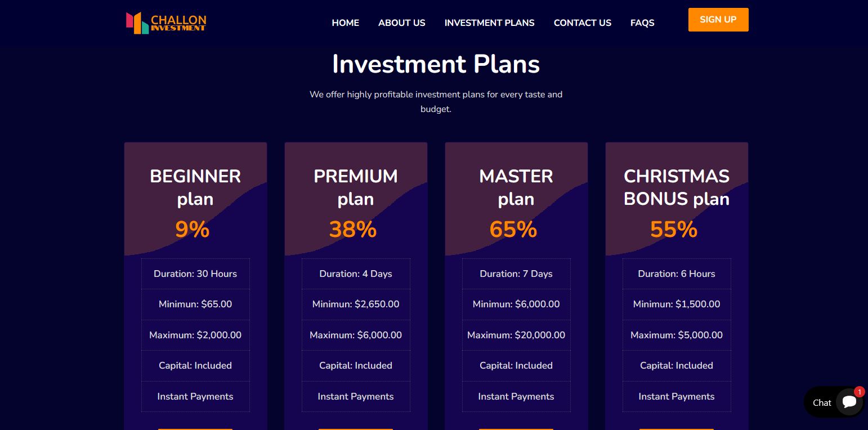Select the MASTER plan heading
Viewport: 868px width, 430px height.
coord(516,187)
